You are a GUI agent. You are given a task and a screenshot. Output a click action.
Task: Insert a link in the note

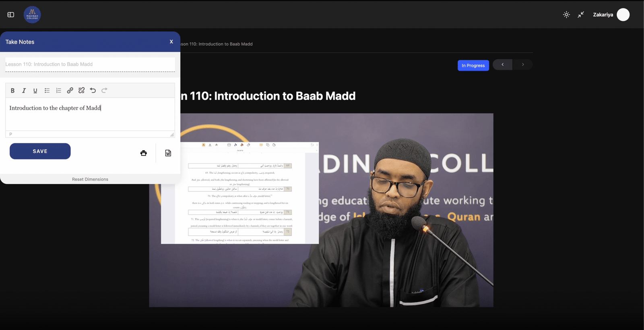pyautogui.click(x=70, y=91)
